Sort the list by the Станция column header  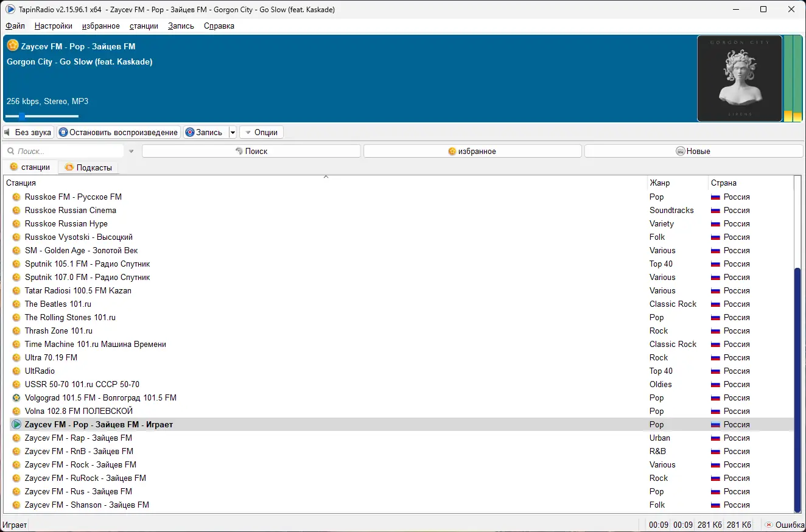click(x=326, y=183)
